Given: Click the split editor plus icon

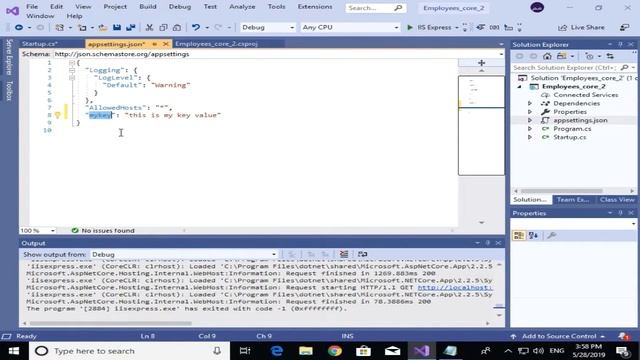Looking at the screenshot, I should coord(482,63).
